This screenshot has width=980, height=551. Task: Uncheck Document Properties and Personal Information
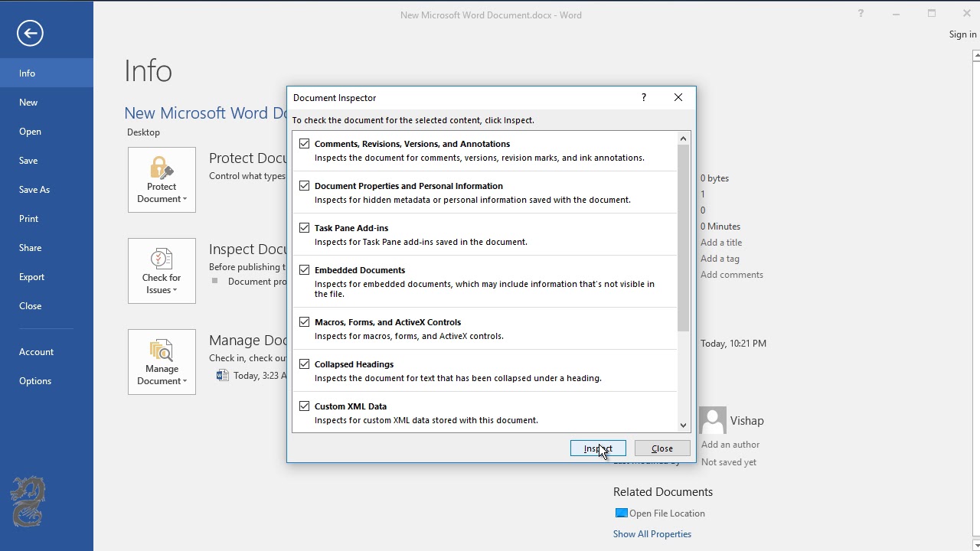305,186
